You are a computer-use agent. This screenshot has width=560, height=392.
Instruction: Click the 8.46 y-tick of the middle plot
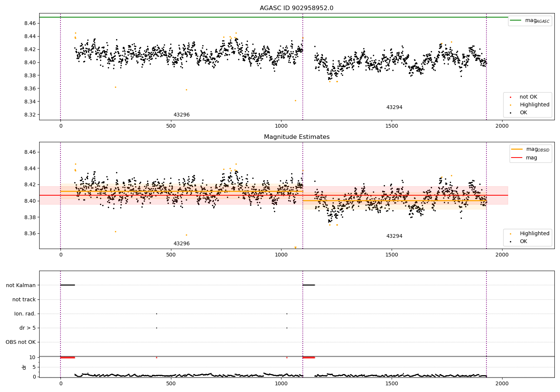coord(30,152)
